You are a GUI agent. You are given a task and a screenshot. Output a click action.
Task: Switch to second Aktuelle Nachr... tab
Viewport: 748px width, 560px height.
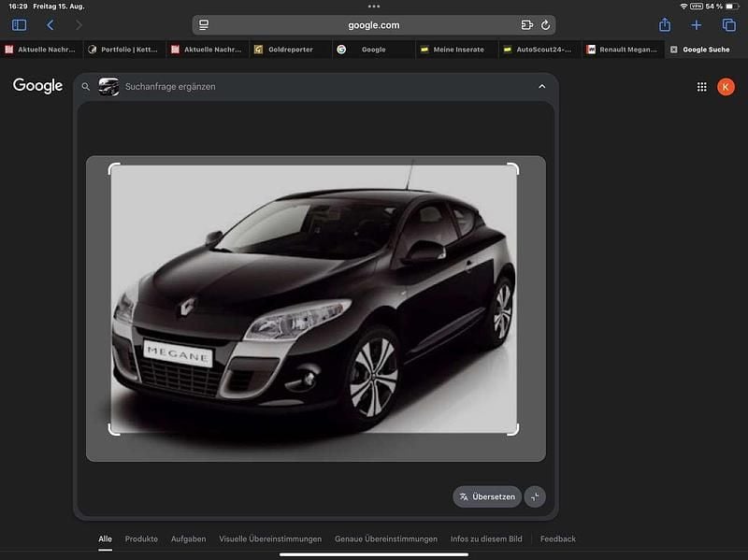pyautogui.click(x=208, y=50)
